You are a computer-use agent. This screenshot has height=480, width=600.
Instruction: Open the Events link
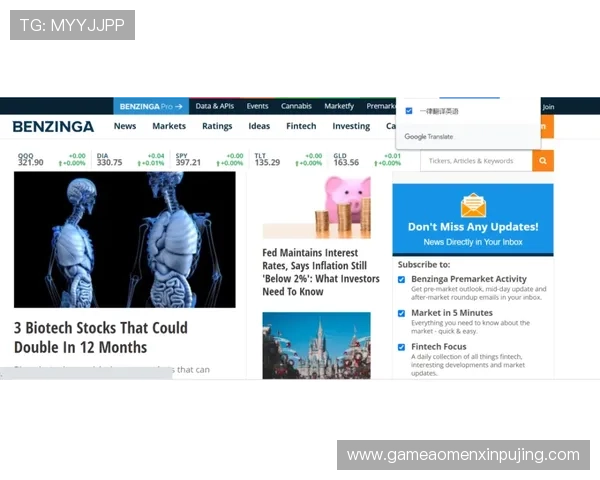click(x=257, y=106)
